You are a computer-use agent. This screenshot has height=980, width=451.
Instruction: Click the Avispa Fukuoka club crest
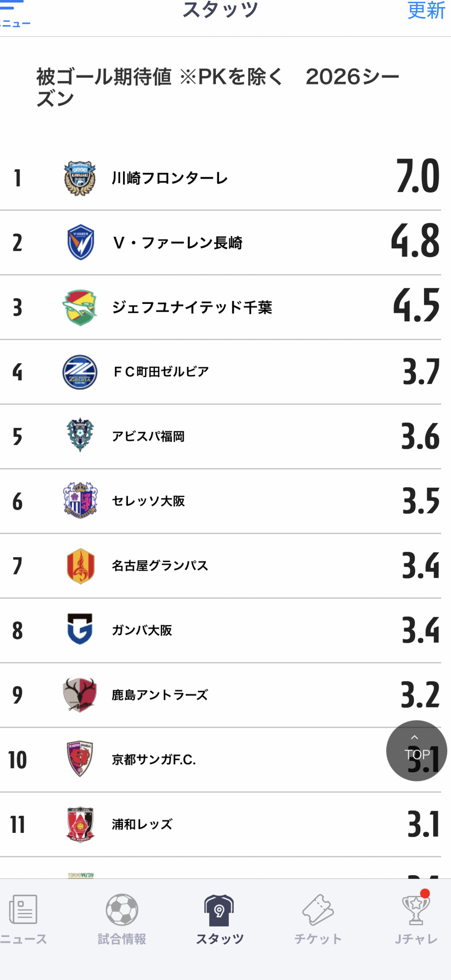coord(80,436)
